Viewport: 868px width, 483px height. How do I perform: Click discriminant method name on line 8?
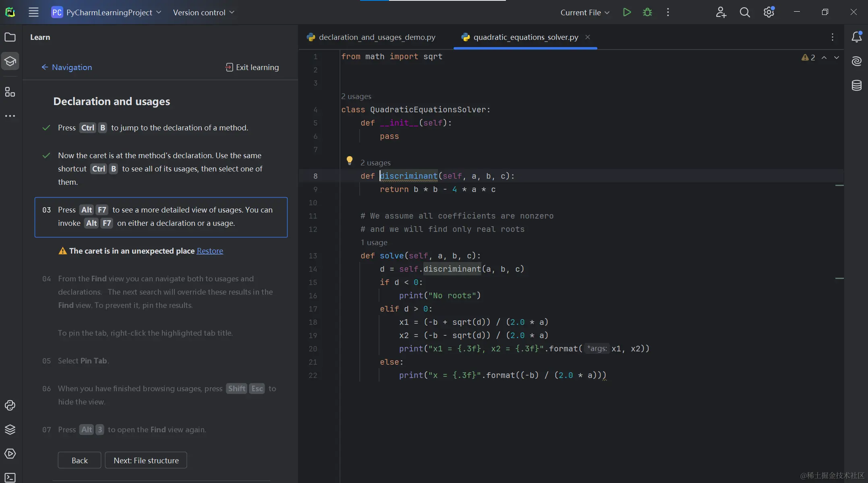coord(409,176)
